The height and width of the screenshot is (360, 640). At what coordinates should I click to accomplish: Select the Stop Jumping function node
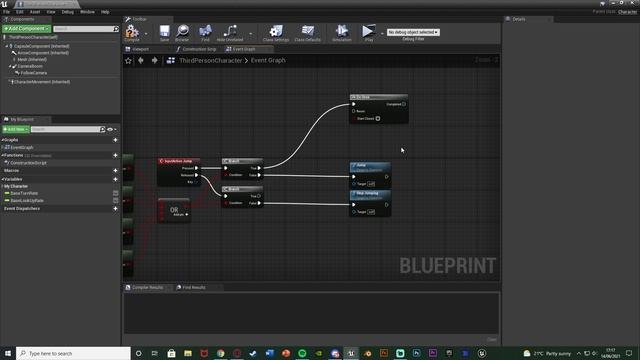pyautogui.click(x=370, y=203)
